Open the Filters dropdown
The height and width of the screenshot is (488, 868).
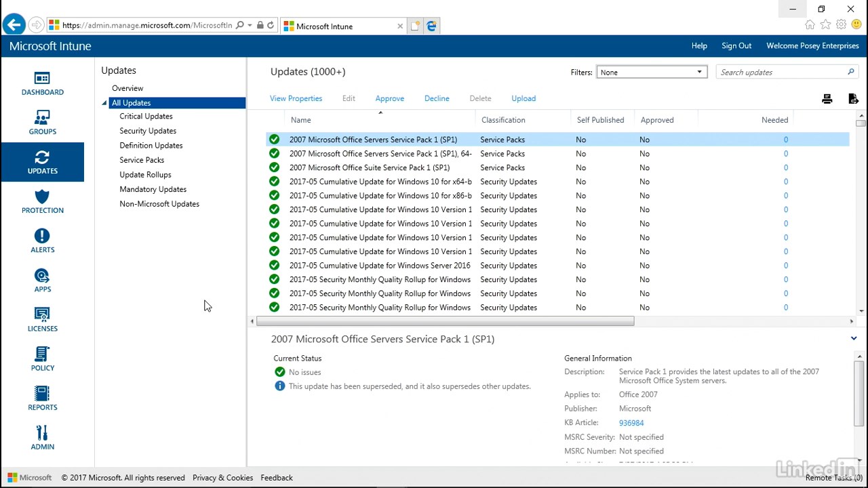[652, 73]
